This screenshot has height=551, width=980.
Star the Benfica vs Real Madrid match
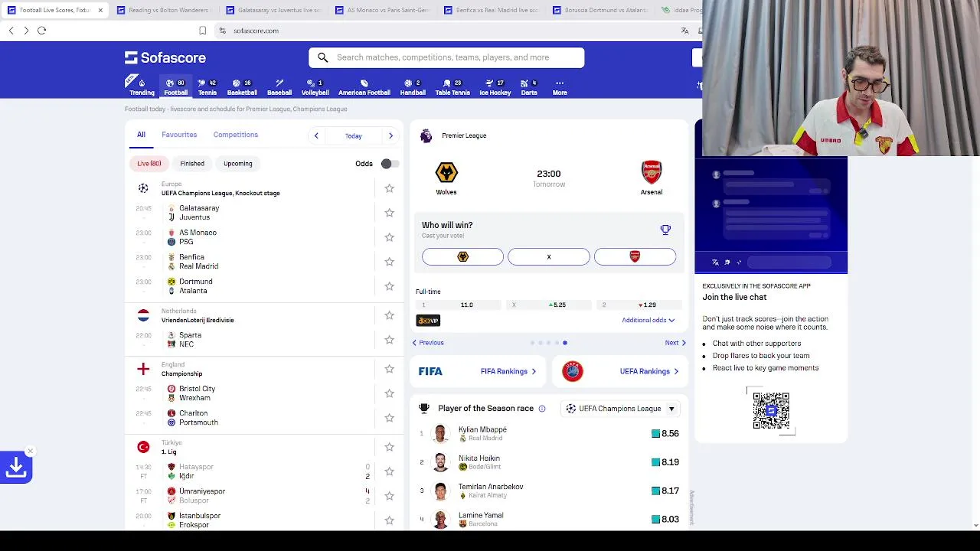tap(389, 262)
